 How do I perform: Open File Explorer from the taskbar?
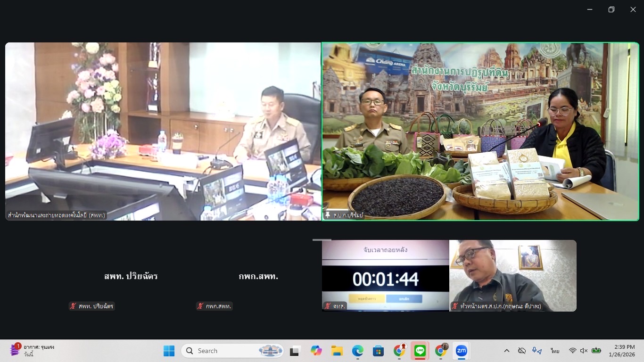tap(337, 351)
